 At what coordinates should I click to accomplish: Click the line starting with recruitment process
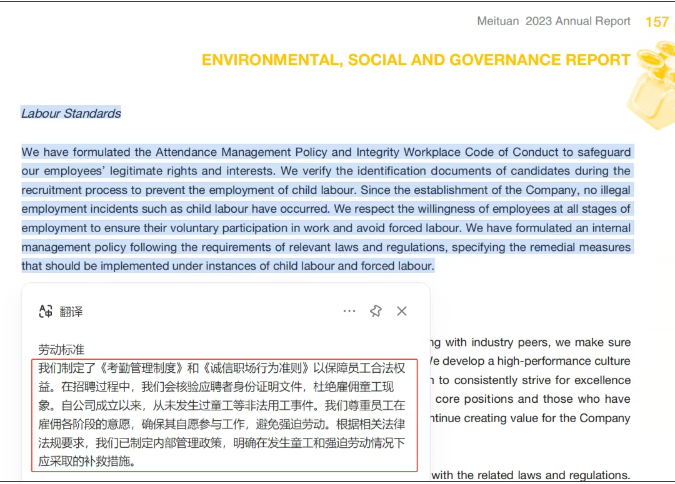point(326,190)
